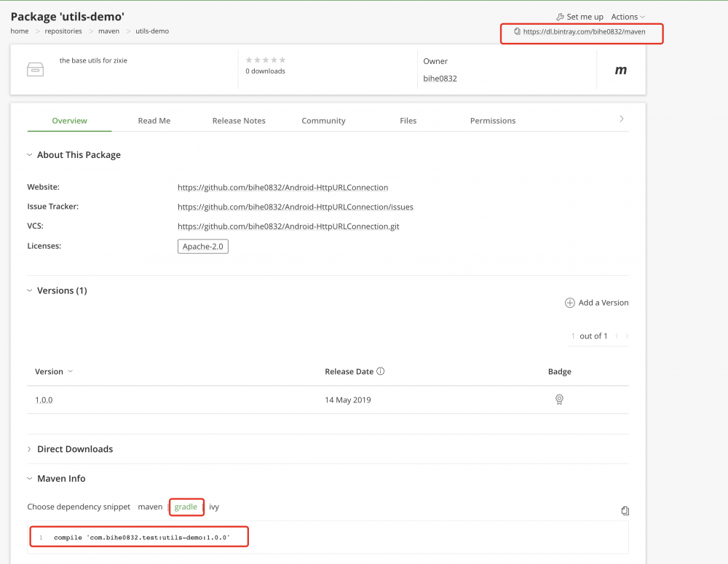Screen dimensions: 728x564
Task: Click the Release Date info icon
Action: click(380, 371)
